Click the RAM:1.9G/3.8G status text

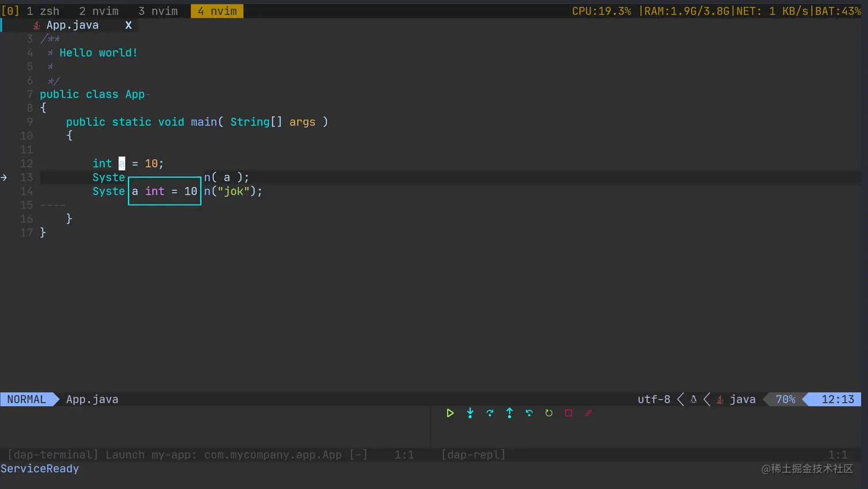687,11
